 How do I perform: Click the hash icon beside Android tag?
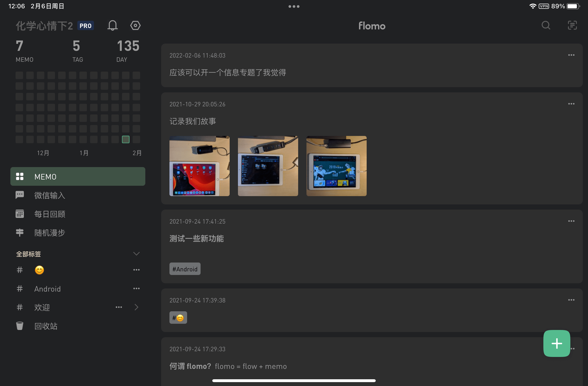(x=19, y=288)
